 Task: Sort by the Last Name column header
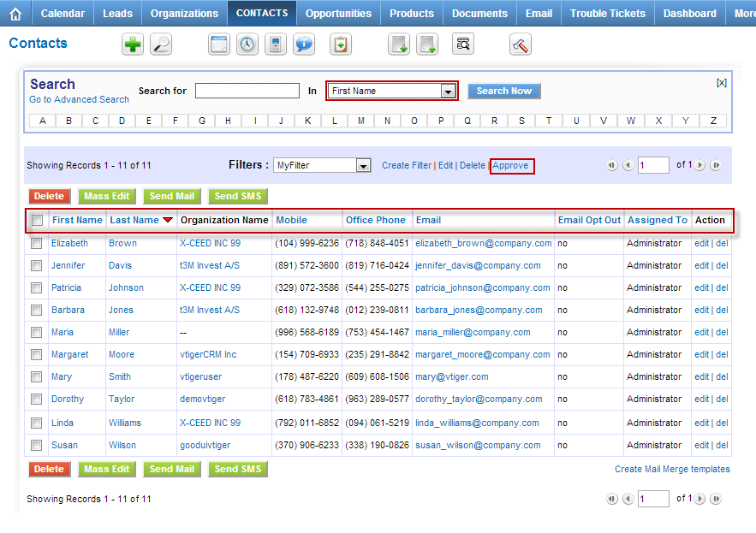click(x=134, y=220)
